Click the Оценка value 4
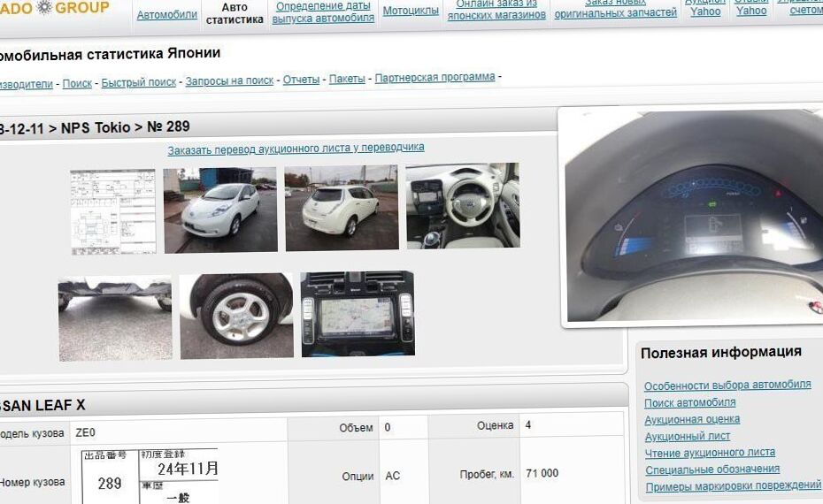Screen dimensions: 823x504 click(528, 424)
